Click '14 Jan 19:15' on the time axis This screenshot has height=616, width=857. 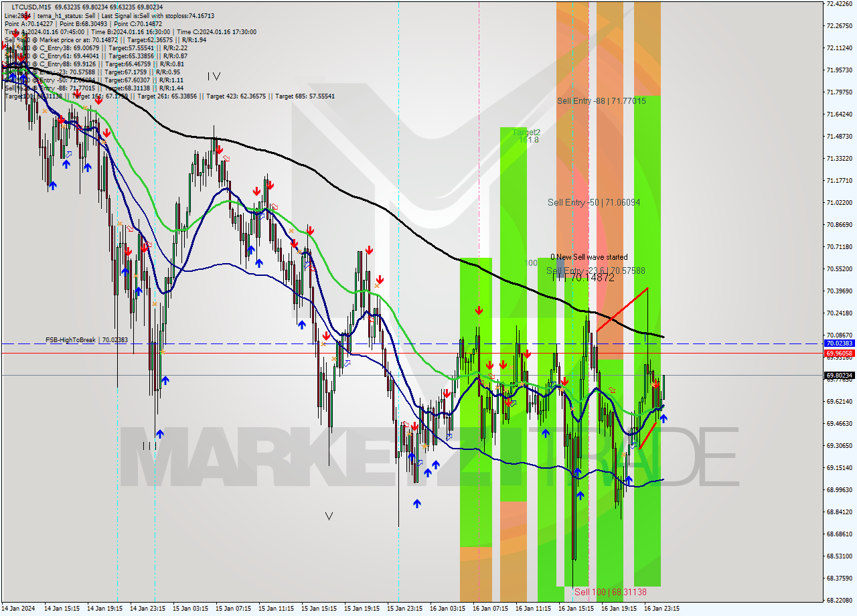coord(105,609)
